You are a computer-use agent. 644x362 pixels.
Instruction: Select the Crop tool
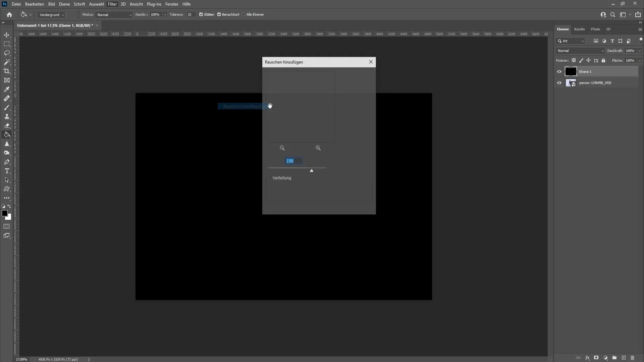tap(7, 71)
